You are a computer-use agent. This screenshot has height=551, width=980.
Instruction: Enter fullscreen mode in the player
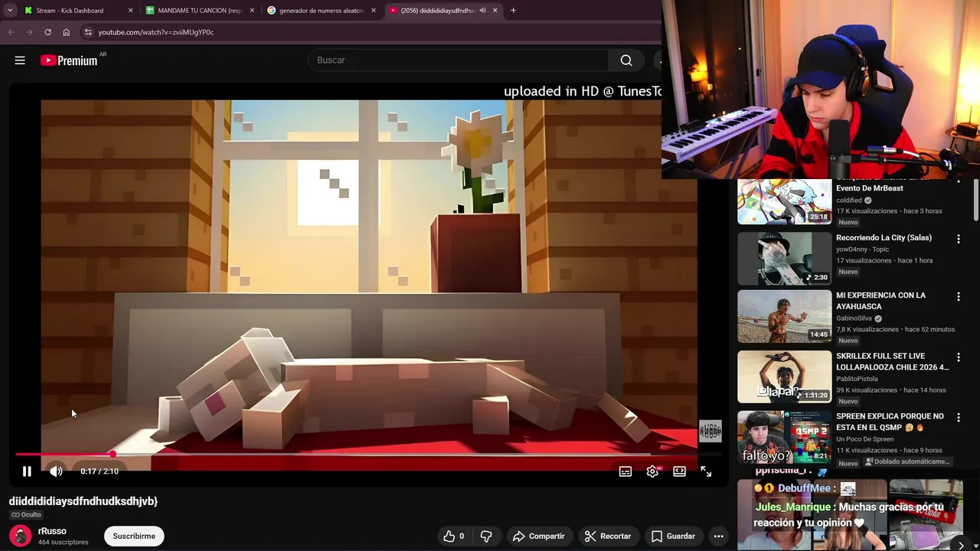(706, 471)
